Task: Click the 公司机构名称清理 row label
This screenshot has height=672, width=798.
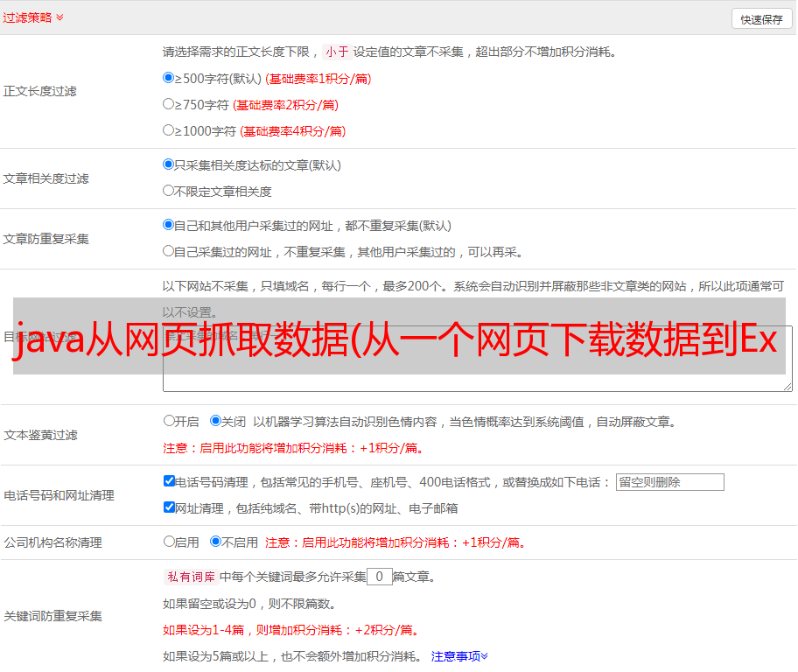Action: click(52, 542)
